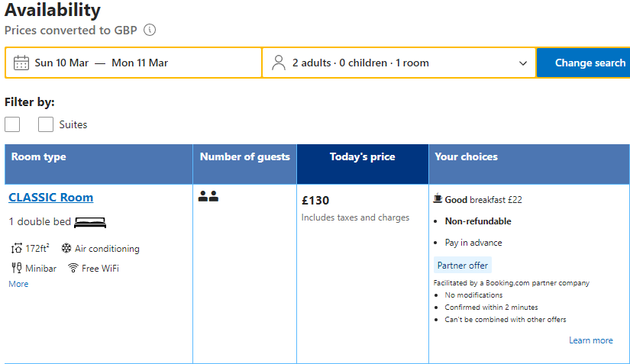Click the minibar icon

(x=17, y=268)
